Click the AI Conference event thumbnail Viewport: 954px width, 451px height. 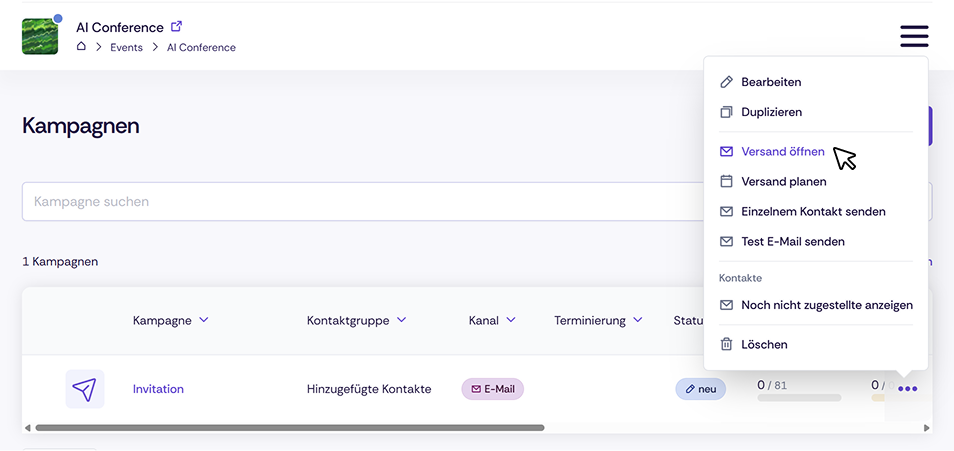pyautogui.click(x=40, y=37)
